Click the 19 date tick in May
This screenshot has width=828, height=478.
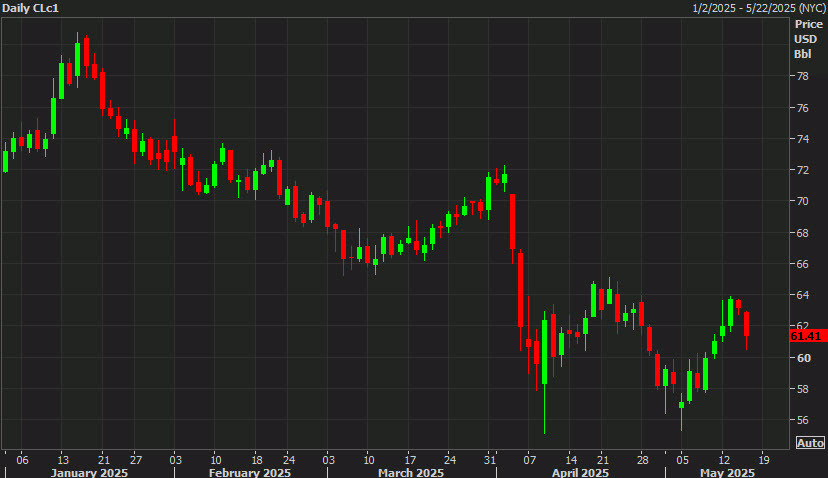pyautogui.click(x=764, y=460)
